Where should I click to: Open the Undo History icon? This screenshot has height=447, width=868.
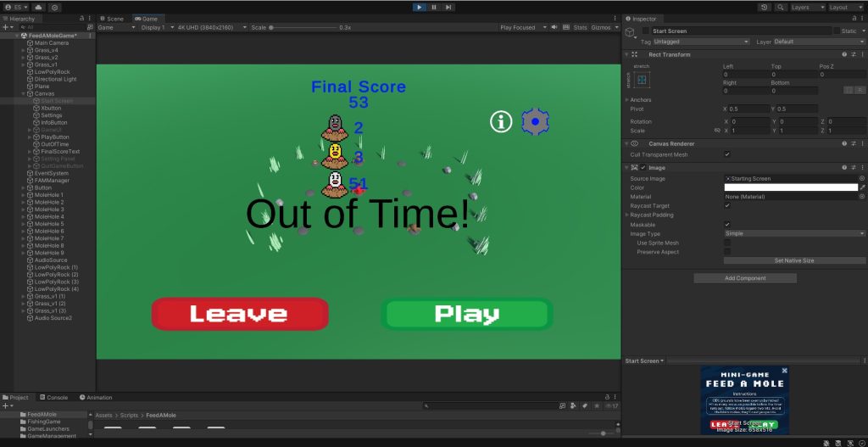point(765,7)
